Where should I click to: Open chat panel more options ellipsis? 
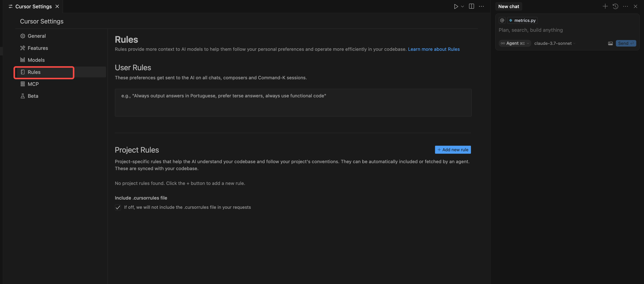click(626, 7)
